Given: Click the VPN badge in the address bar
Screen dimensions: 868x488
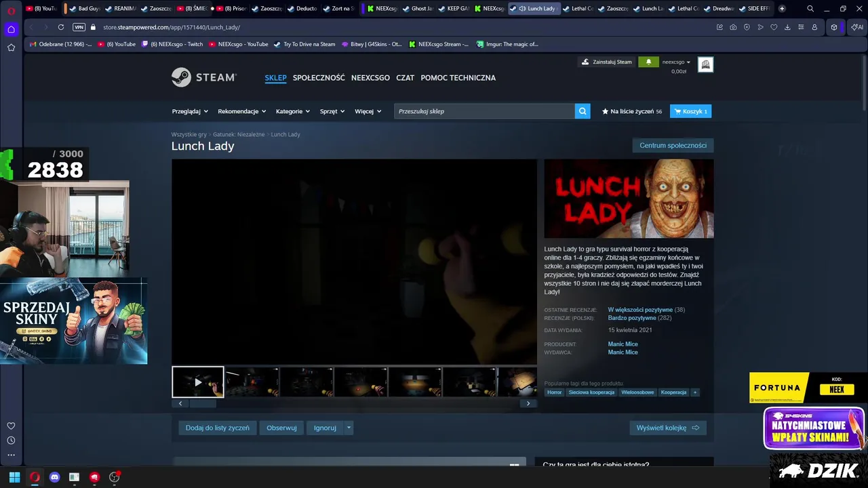Looking at the screenshot, I should [79, 27].
